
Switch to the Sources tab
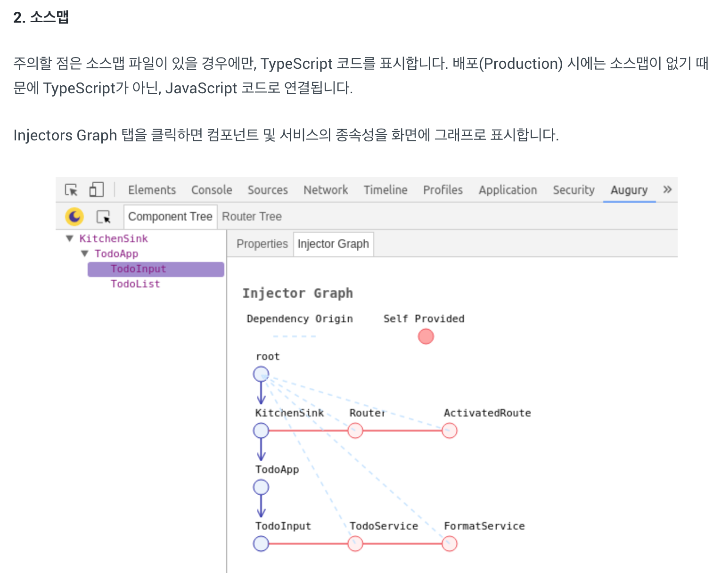click(268, 190)
